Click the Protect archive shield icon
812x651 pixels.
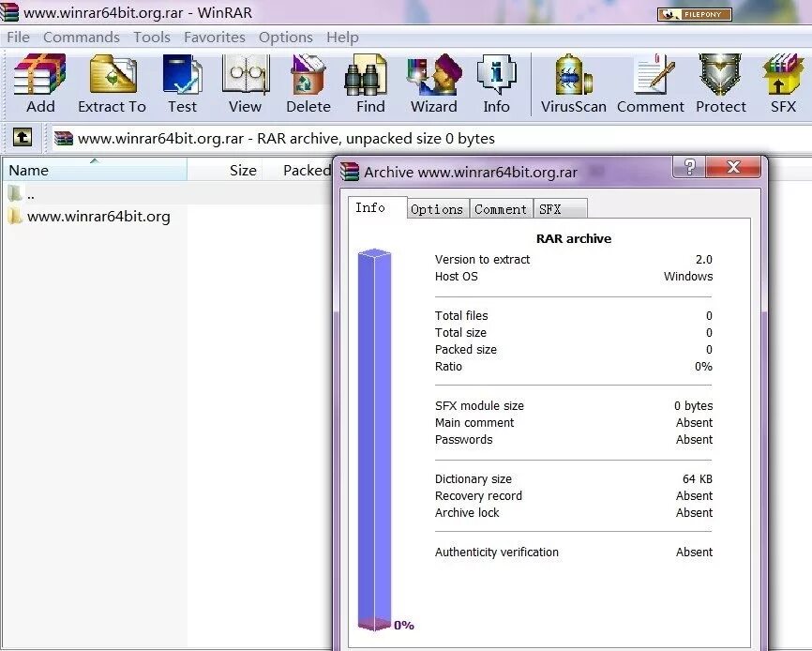720,75
